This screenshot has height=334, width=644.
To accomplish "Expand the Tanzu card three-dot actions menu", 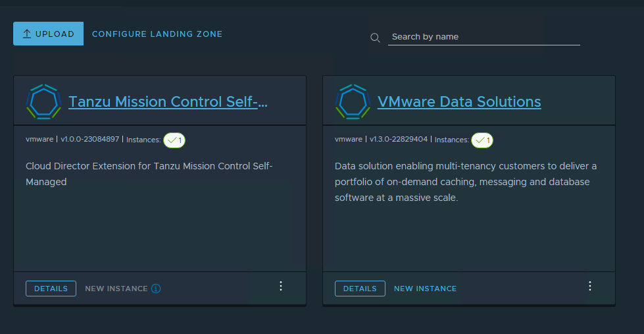I will pyautogui.click(x=281, y=286).
